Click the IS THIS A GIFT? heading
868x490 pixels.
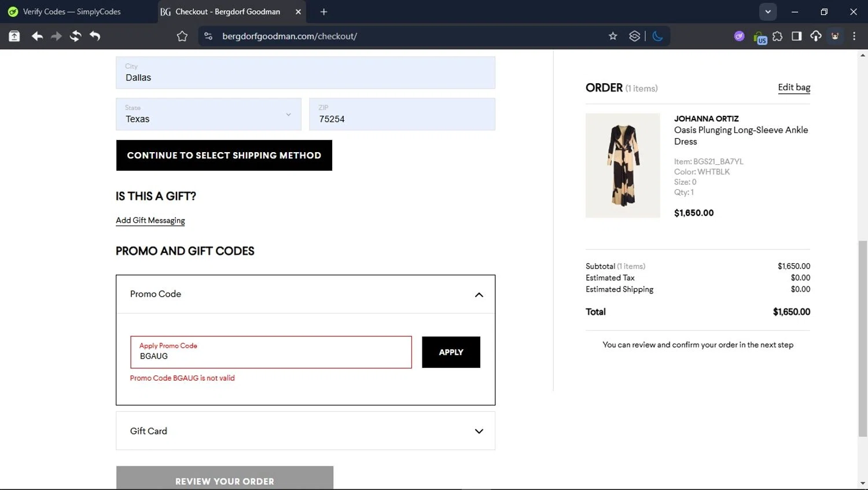click(156, 196)
